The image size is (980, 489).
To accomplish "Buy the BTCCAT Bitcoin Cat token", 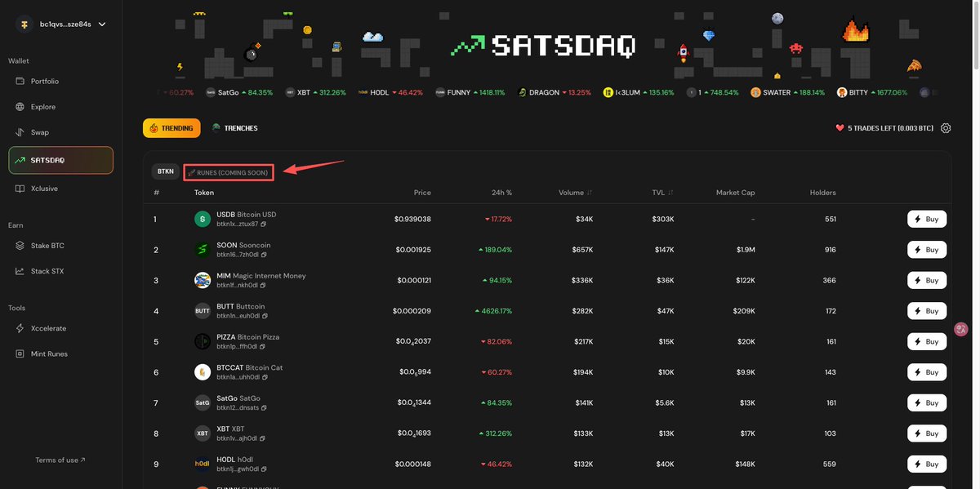I will click(x=927, y=372).
